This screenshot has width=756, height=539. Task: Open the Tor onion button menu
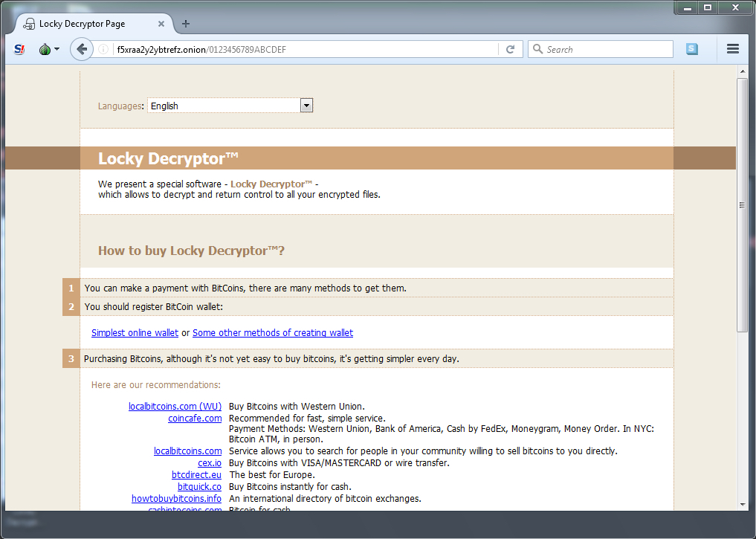[45, 49]
